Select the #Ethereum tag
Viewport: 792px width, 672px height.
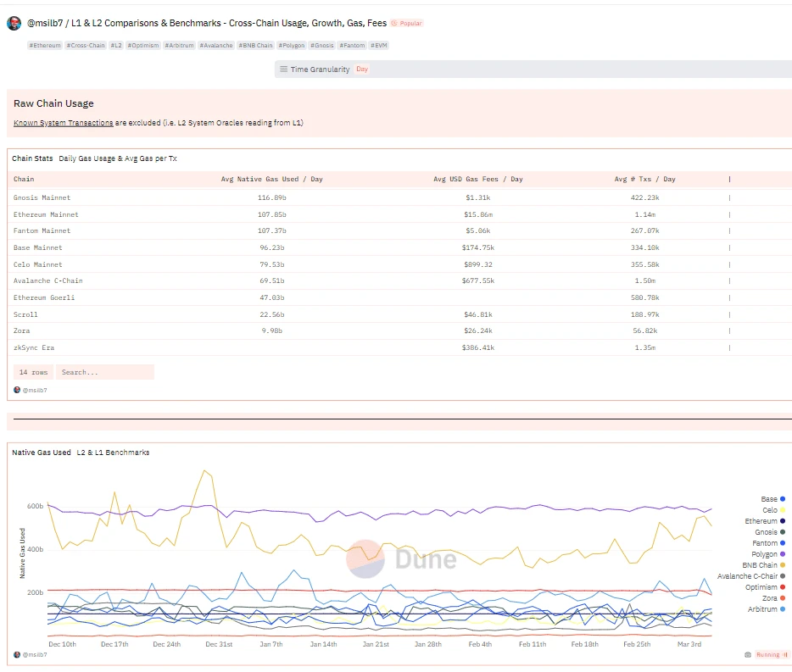(x=45, y=45)
